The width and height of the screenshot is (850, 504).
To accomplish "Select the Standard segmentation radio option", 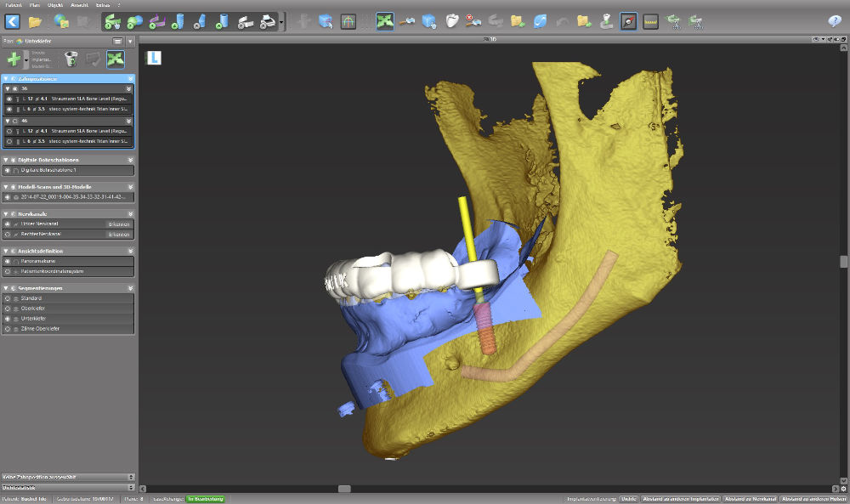I will coord(8,298).
